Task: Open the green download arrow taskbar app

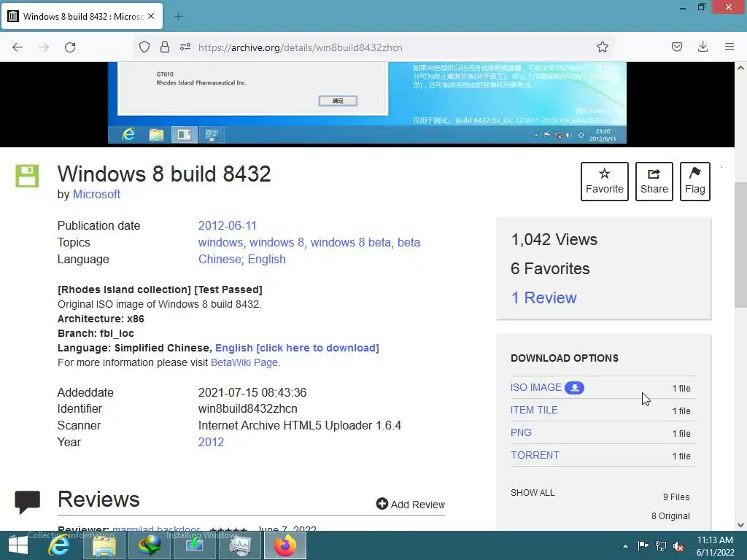Action: point(194,545)
